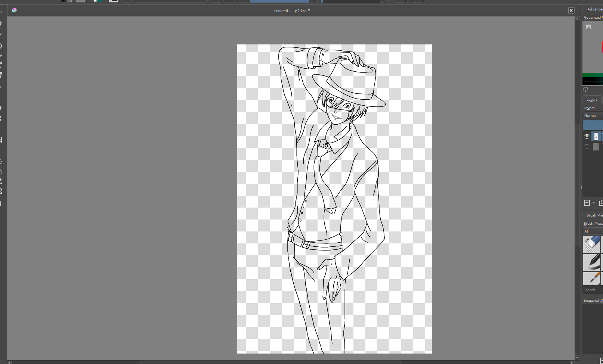Screen dimensions: 603x364
Task: Hide the active paint layer
Action: 587,136
